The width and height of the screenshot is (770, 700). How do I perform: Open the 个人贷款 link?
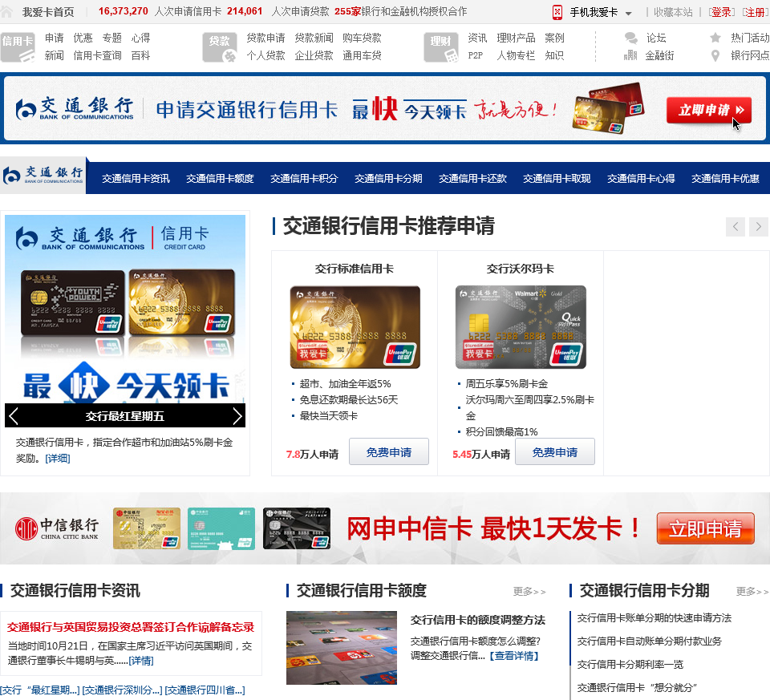pyautogui.click(x=265, y=55)
